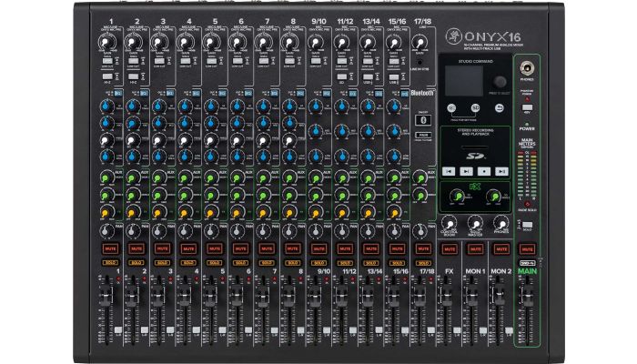Select the Control Room level knob
The image size is (637, 364).
click(450, 223)
